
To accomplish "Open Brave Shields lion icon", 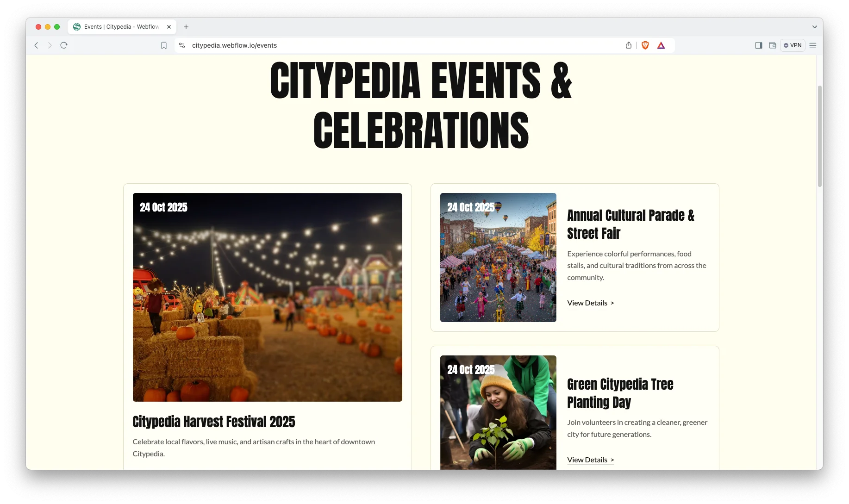I will (645, 45).
